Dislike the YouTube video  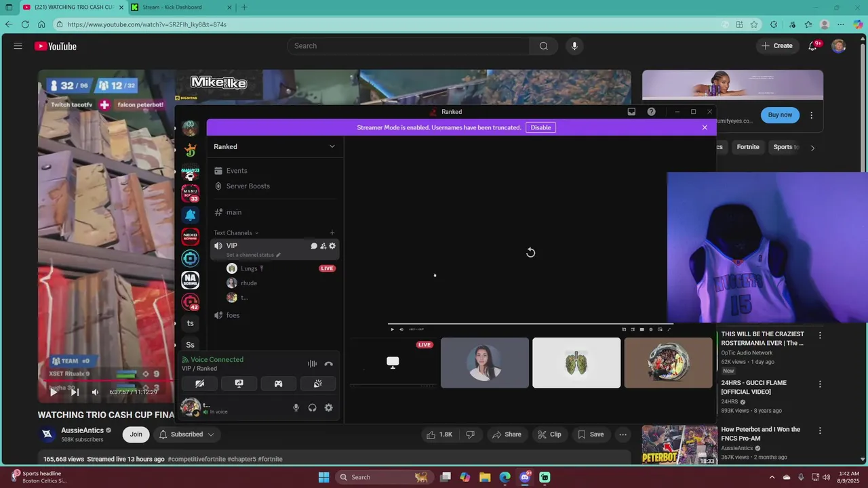pos(470,434)
